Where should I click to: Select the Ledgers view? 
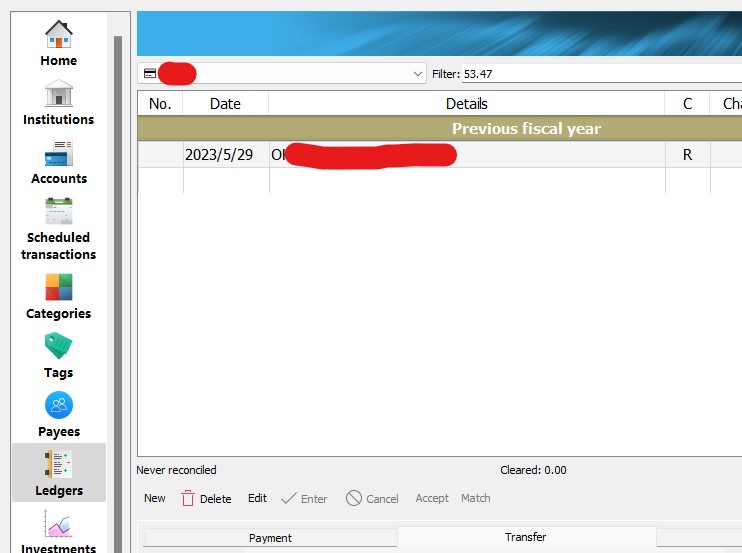point(59,473)
